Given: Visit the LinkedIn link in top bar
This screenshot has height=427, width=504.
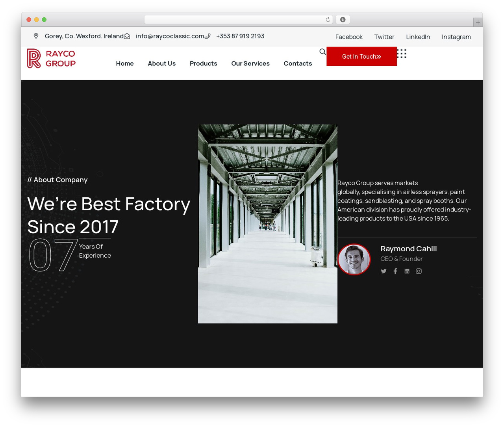Looking at the screenshot, I should (418, 37).
